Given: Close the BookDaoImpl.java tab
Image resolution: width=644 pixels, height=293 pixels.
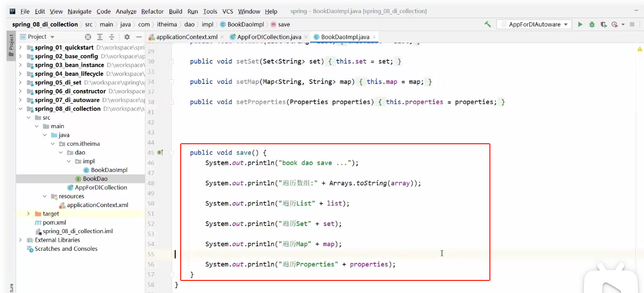Looking at the screenshot, I should click(x=374, y=37).
